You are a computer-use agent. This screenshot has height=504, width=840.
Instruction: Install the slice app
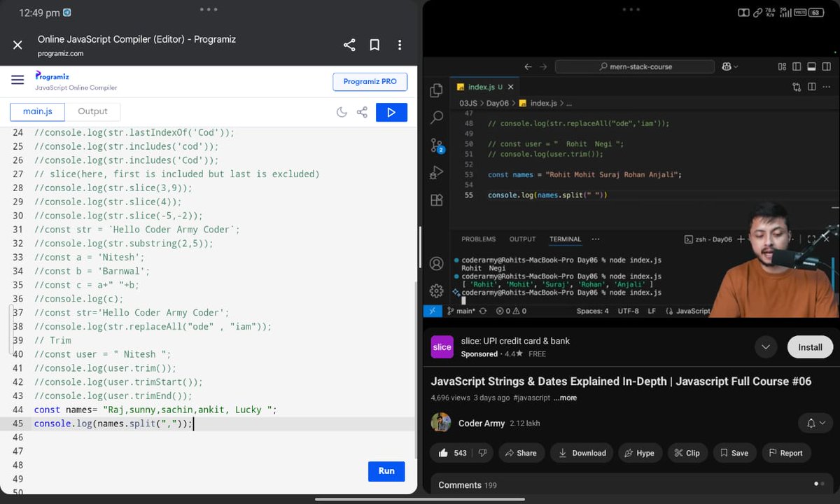810,347
